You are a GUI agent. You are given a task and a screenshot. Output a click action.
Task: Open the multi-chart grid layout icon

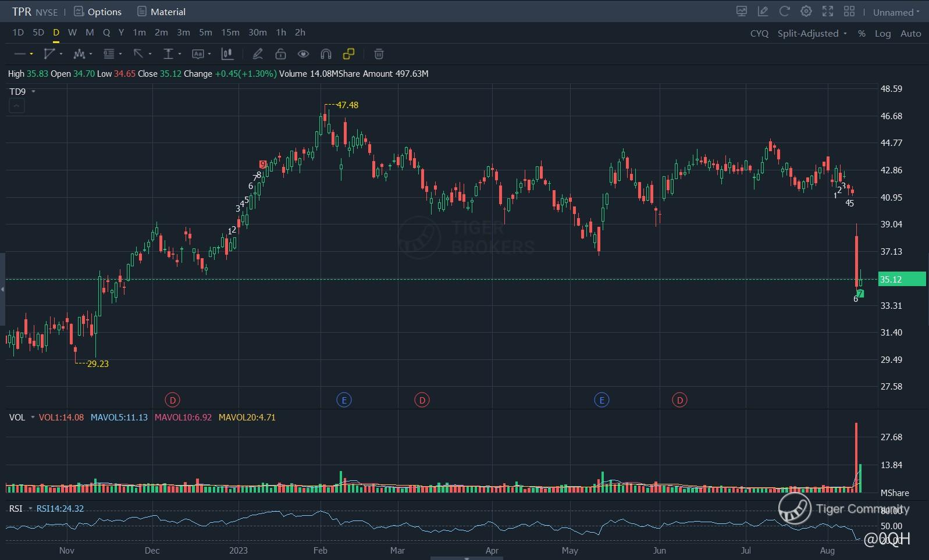[849, 12]
